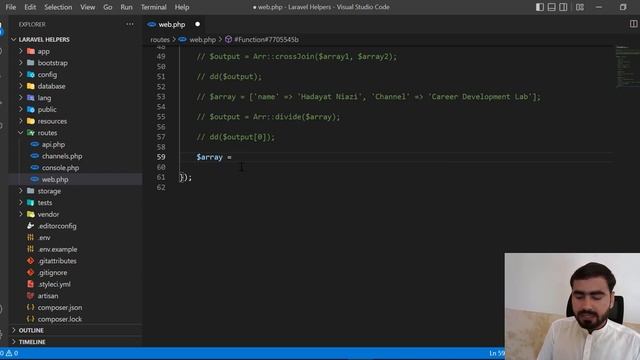Place cursor after '$array =' on line 59
The height and width of the screenshot is (360, 640).
click(x=232, y=157)
